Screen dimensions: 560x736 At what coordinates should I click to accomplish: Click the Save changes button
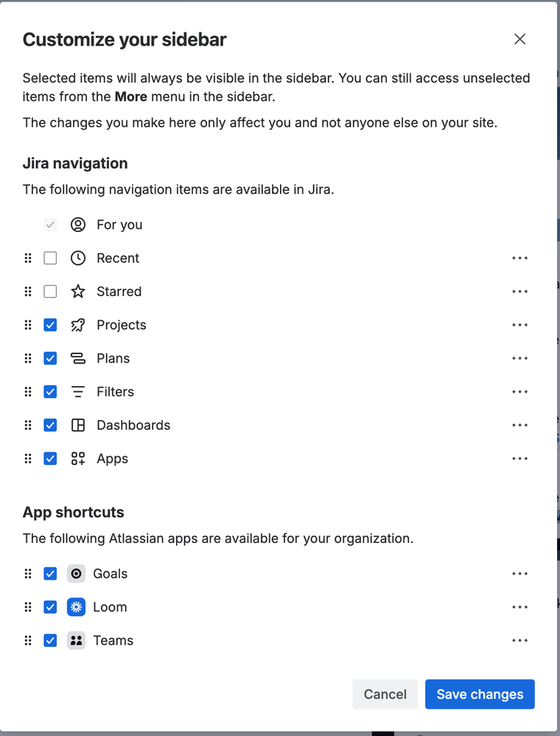480,694
